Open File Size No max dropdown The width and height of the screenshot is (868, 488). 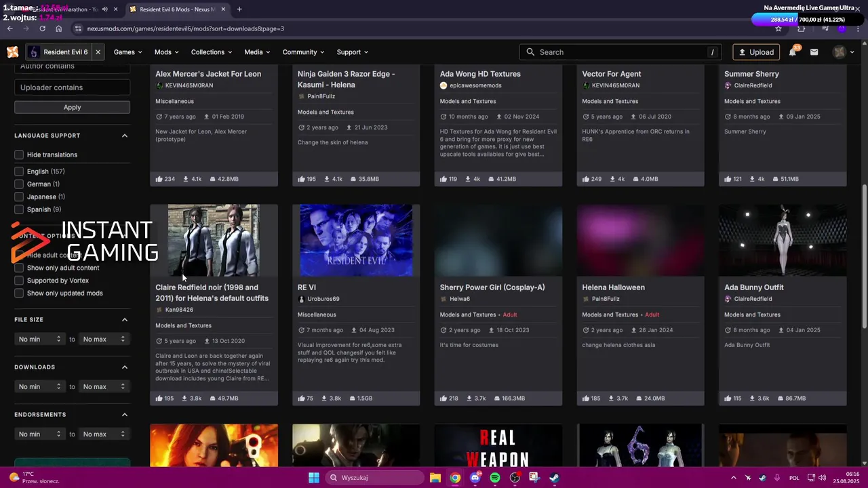tap(104, 339)
